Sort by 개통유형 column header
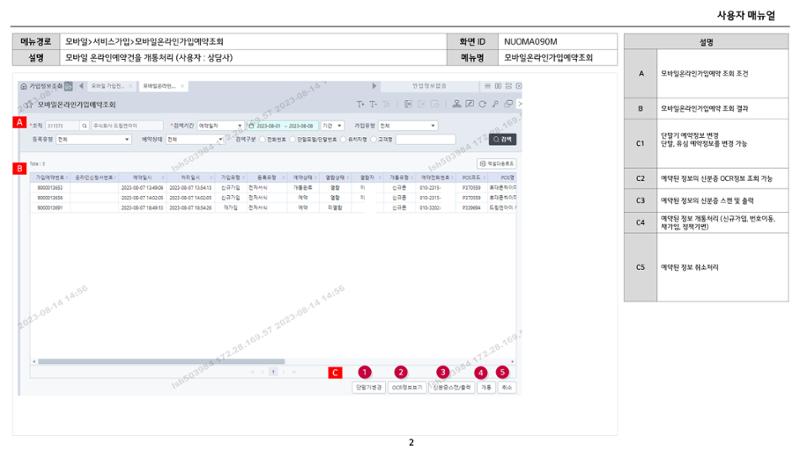Screen dimensions: 800x450 point(399,178)
